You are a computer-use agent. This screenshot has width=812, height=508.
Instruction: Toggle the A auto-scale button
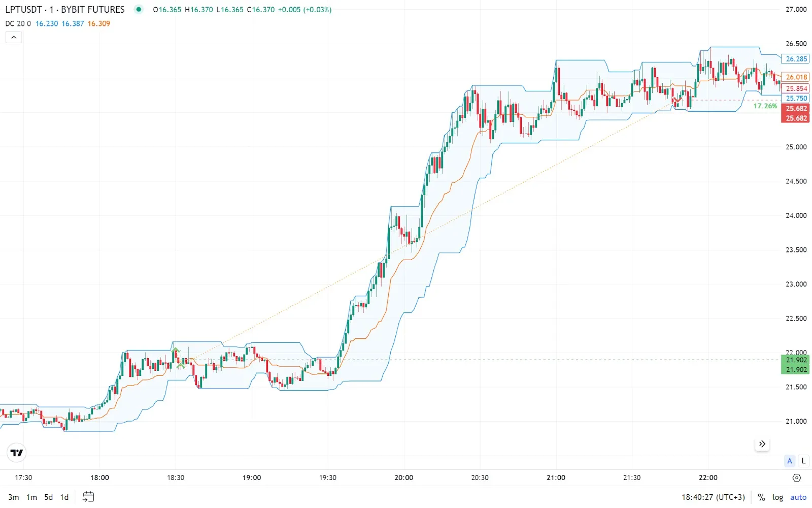tap(789, 461)
